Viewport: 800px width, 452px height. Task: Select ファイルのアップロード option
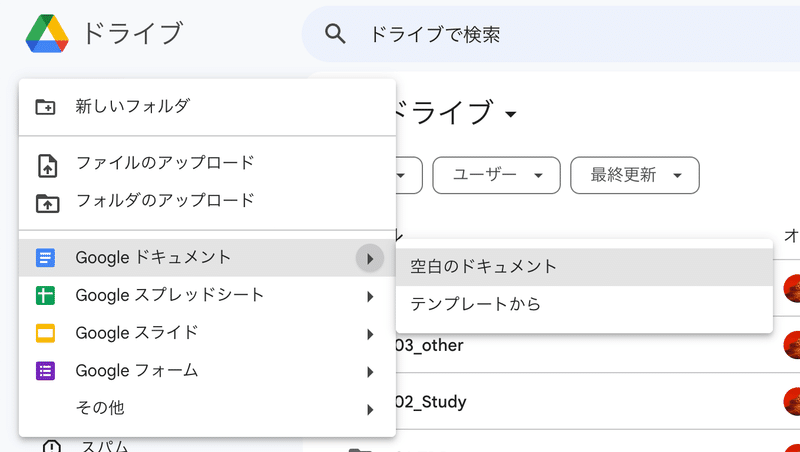(207, 163)
